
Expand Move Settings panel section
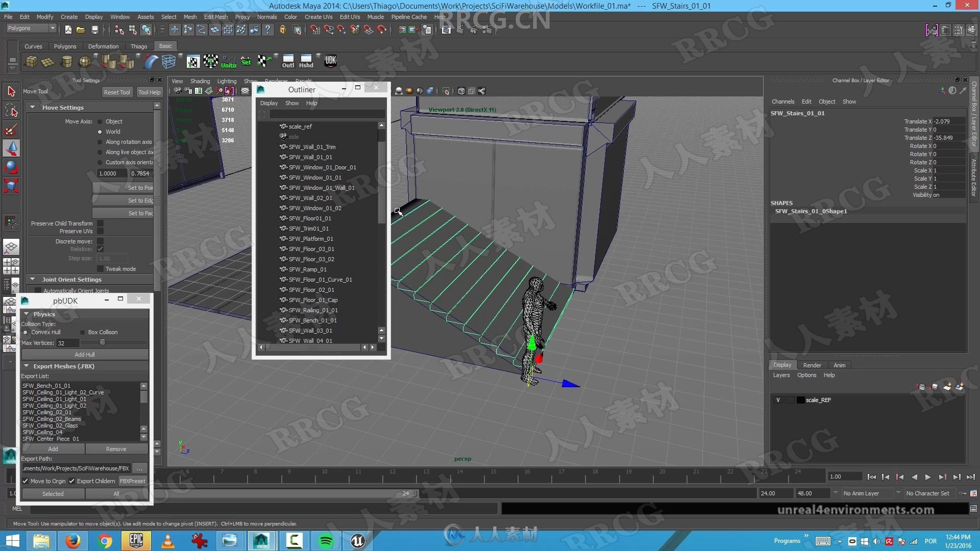coord(32,107)
